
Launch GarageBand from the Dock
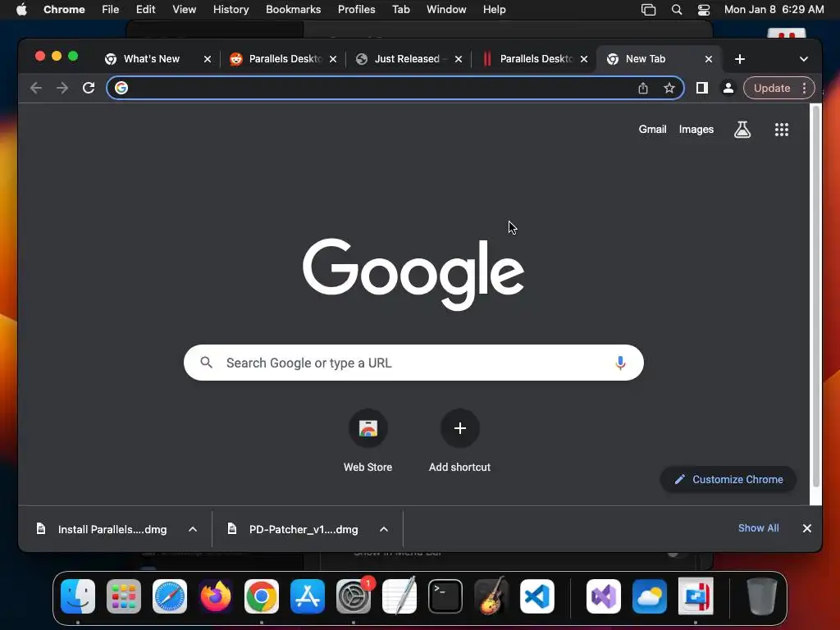coord(491,596)
